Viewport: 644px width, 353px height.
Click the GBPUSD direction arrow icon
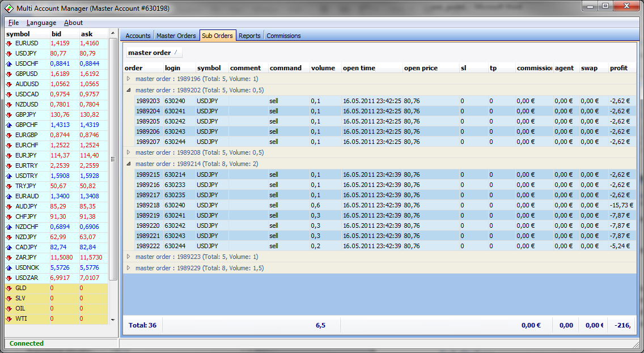tap(9, 74)
